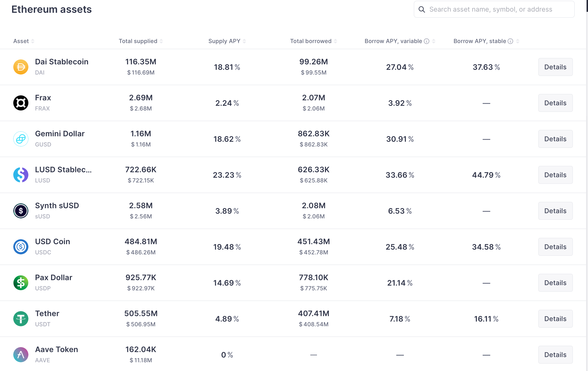Show info for Borrow APY, stable

coord(510,41)
